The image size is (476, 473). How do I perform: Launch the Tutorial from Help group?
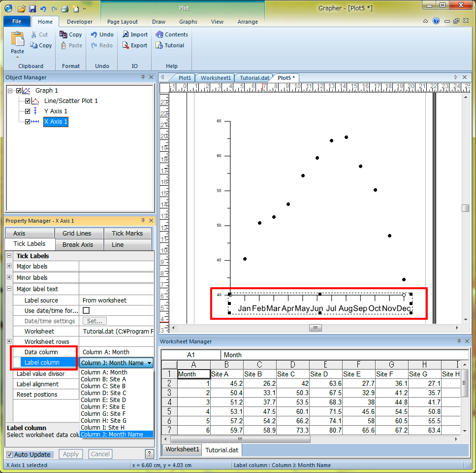tap(170, 45)
